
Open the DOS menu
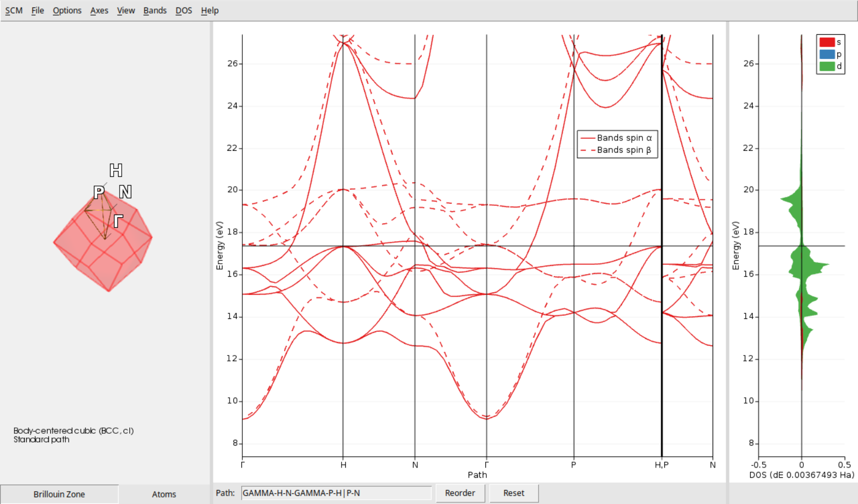pos(183,10)
